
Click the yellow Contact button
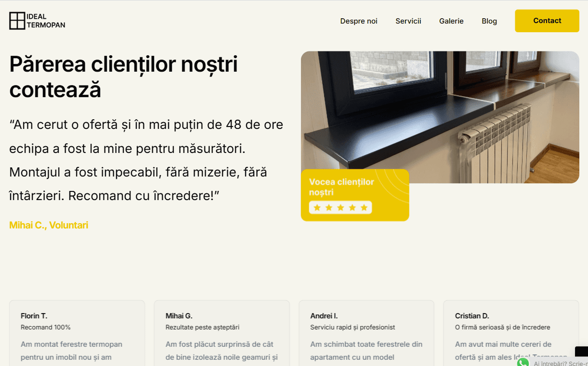coord(547,21)
